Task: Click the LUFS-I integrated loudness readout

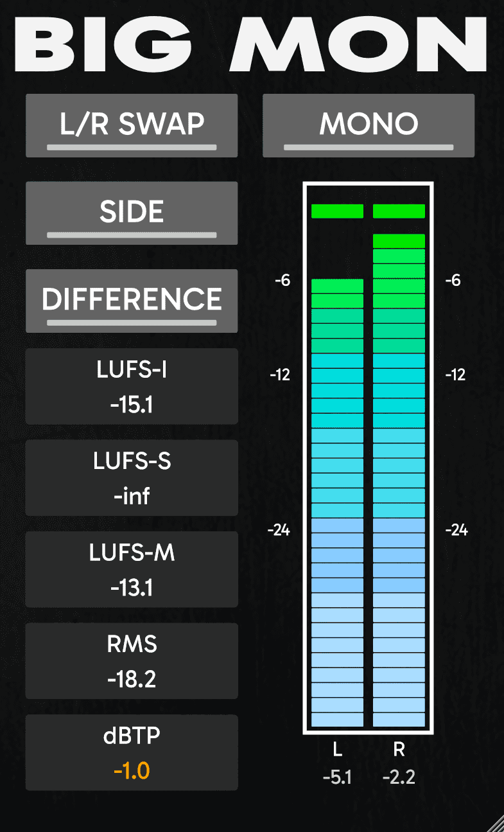Action: tap(132, 387)
